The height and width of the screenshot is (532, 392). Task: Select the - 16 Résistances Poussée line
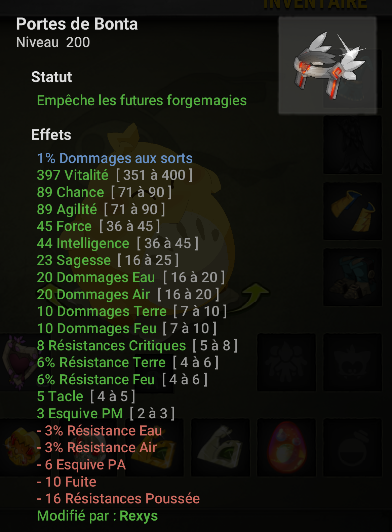pos(118,499)
